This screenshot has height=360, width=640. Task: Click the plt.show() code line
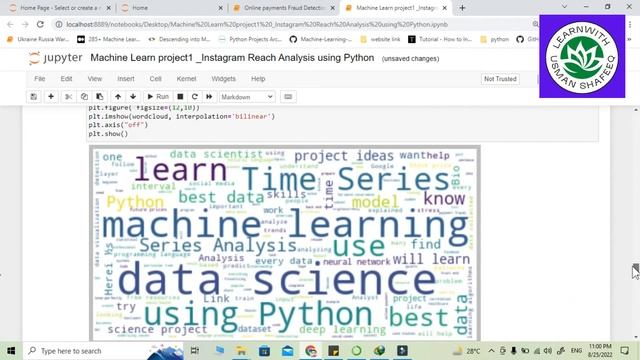(x=108, y=133)
